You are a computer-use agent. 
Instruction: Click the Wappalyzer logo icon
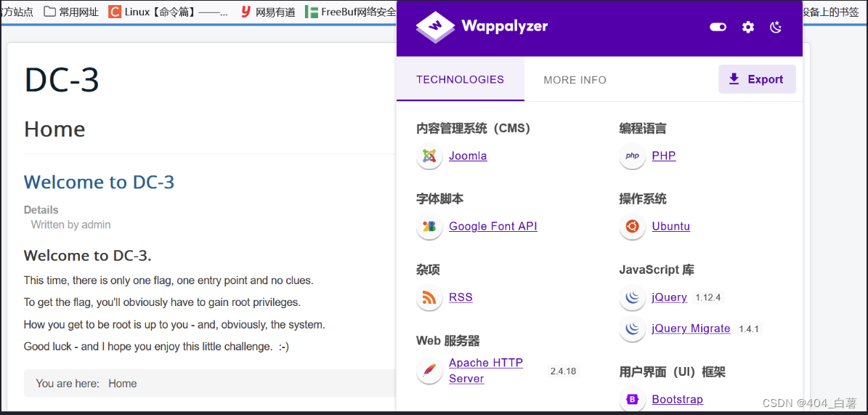tap(436, 27)
